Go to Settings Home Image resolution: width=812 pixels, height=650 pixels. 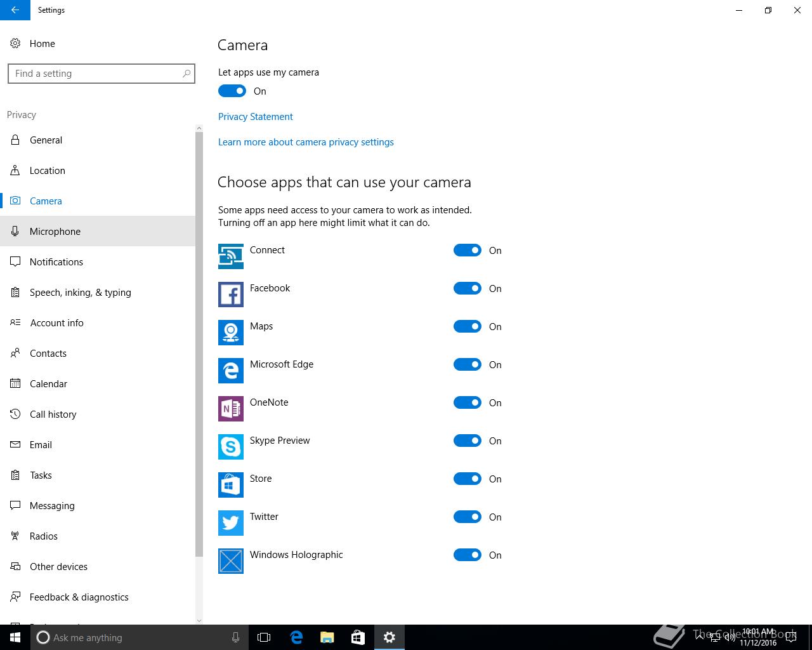point(98,43)
